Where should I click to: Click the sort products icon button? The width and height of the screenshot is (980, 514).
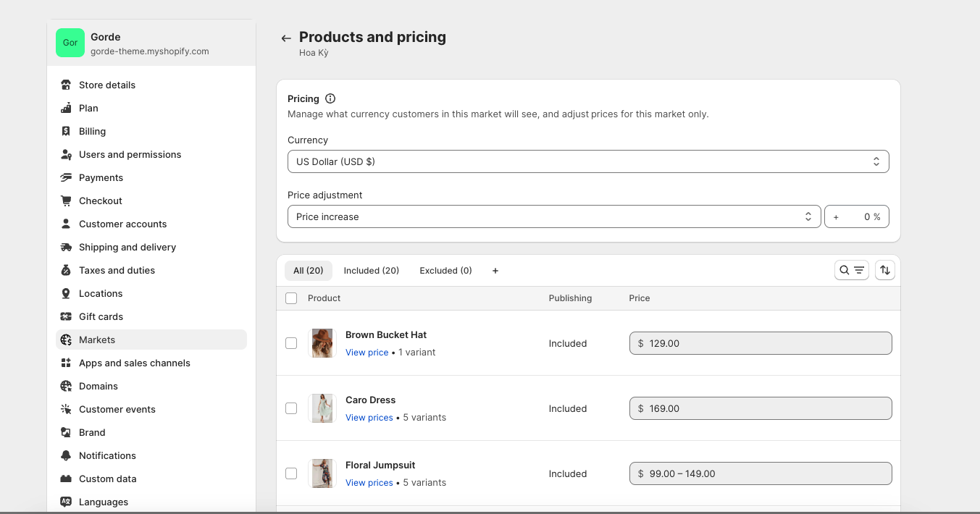[884, 271]
